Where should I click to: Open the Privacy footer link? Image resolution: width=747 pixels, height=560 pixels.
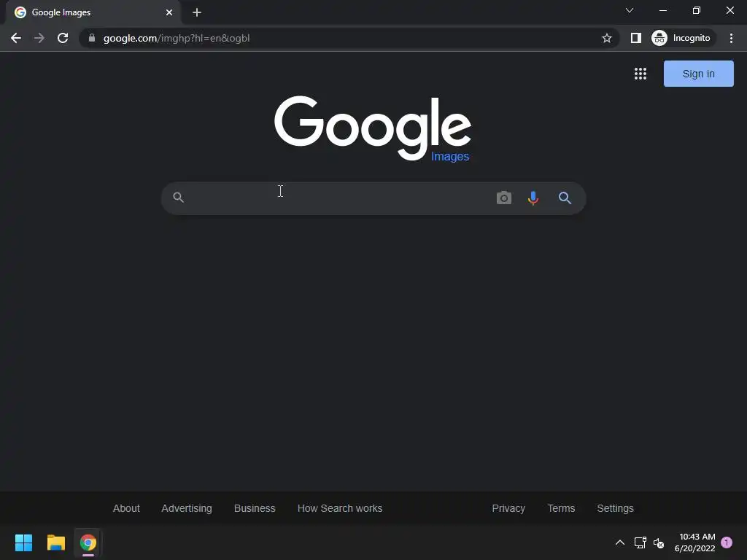[x=508, y=508]
